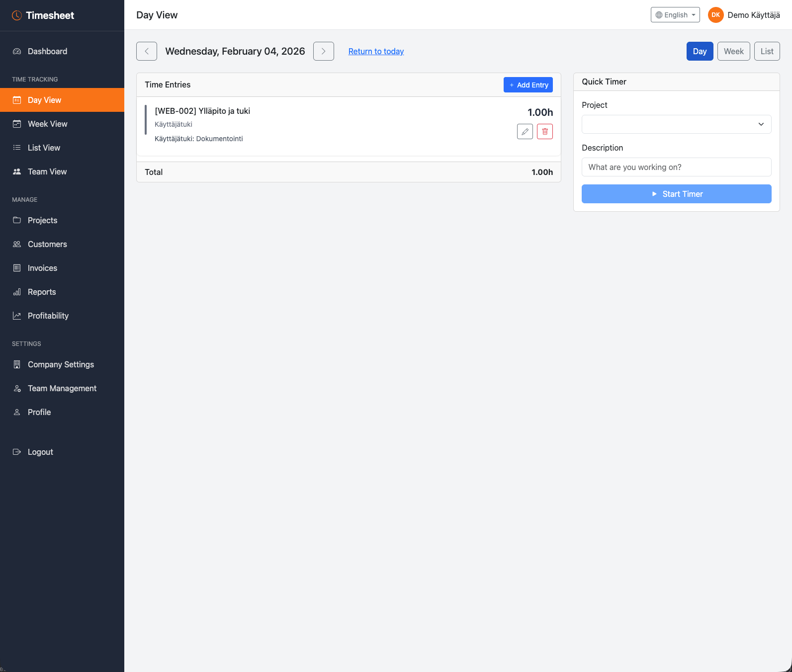
Task: Switch to Day view toggle
Action: (700, 51)
